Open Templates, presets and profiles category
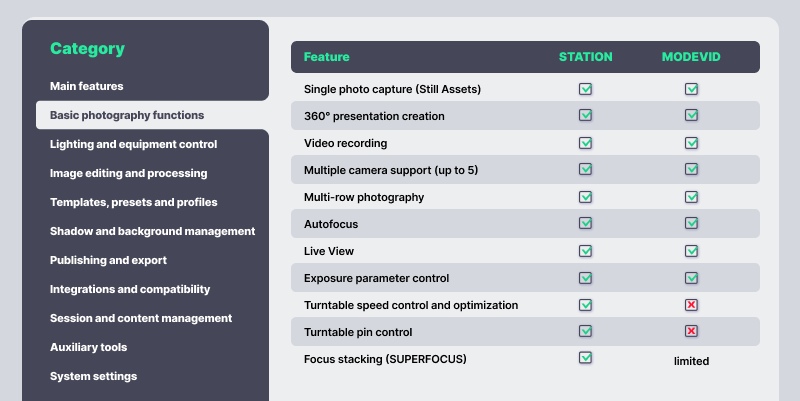 click(133, 202)
